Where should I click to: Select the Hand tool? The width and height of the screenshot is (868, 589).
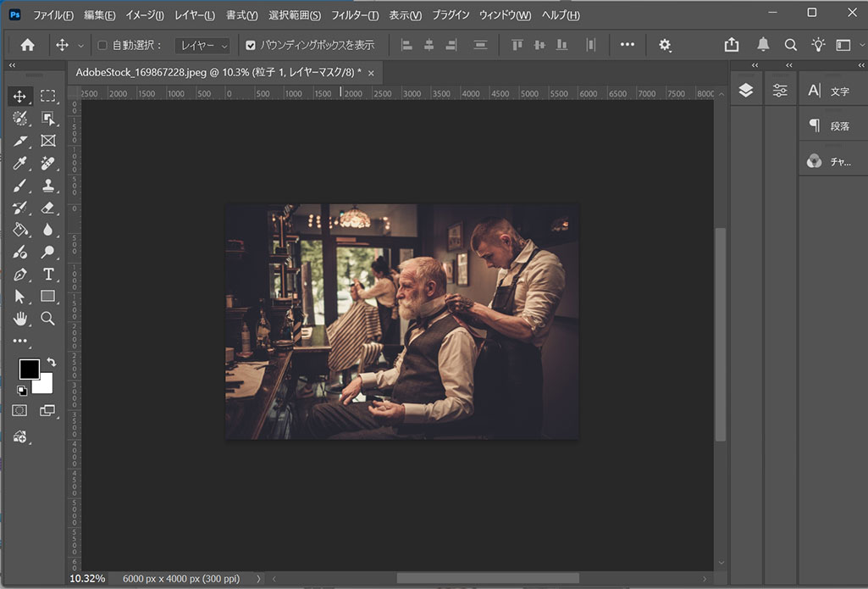(19, 319)
